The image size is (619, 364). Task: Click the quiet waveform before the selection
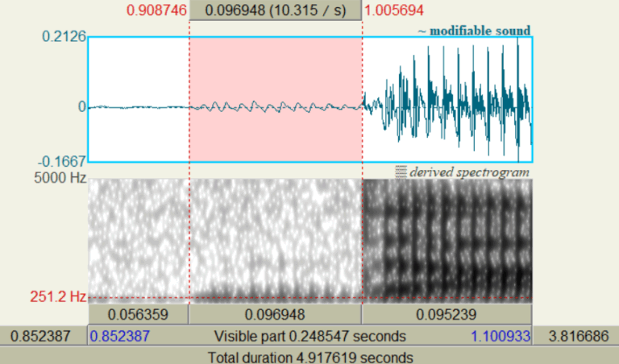click(x=137, y=106)
